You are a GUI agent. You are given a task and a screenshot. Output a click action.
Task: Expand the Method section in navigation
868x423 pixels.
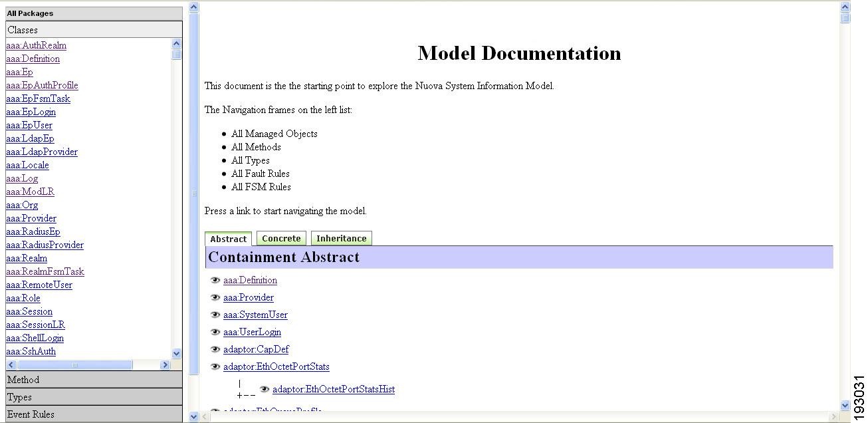point(94,380)
